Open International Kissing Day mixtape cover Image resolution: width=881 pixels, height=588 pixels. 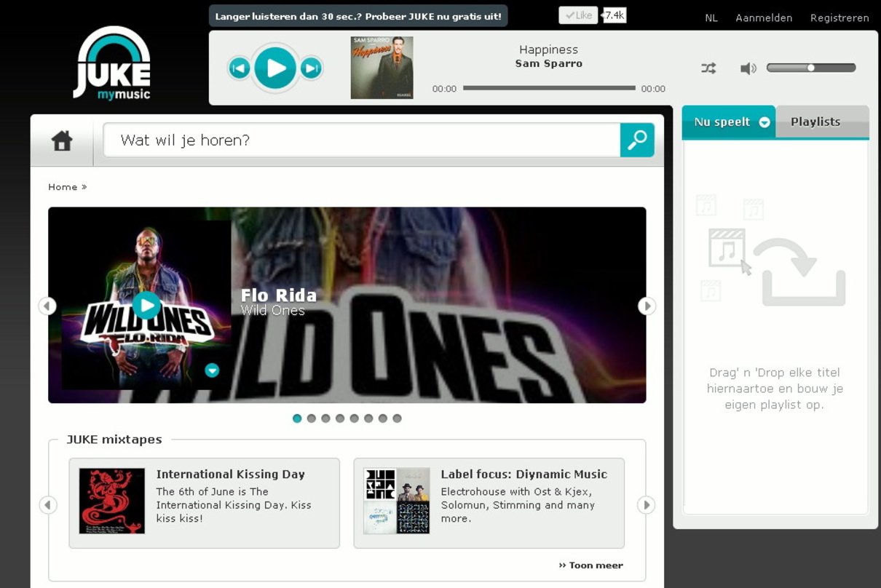[112, 501]
